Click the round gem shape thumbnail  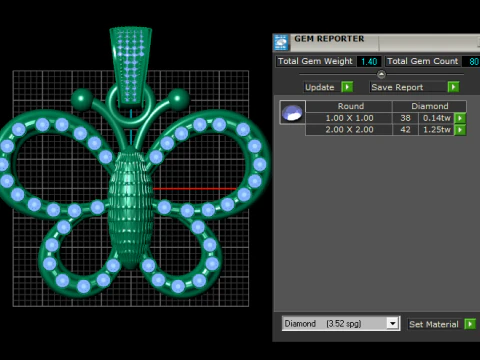[x=292, y=112]
